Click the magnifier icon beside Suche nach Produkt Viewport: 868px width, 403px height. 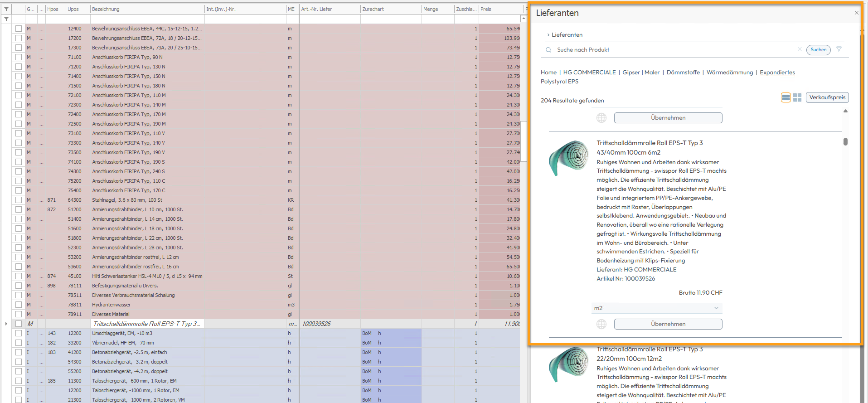pos(548,50)
